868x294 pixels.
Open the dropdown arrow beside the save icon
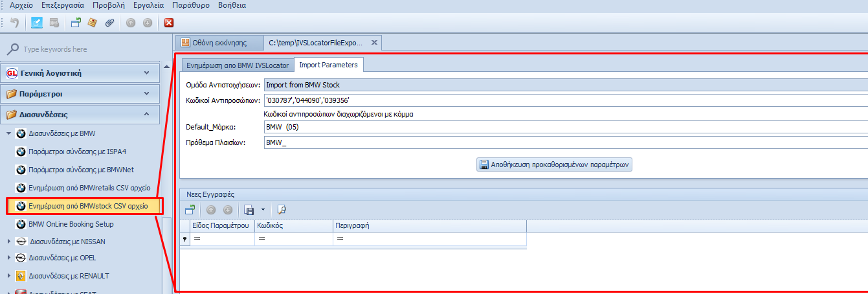point(263,209)
